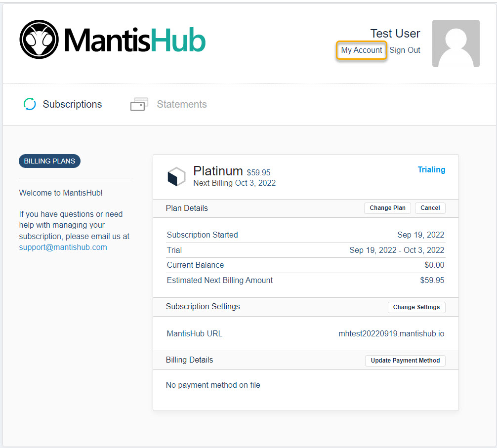Click the Plan Details section header
The height and width of the screenshot is (448, 497).
187,208
